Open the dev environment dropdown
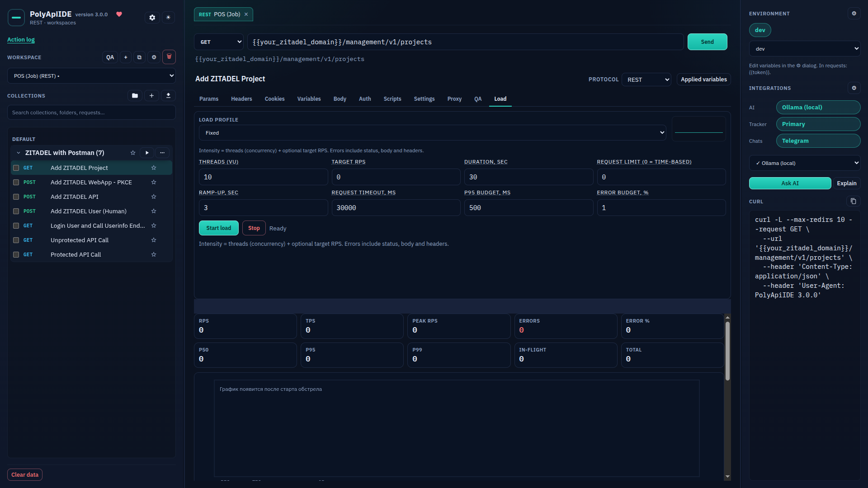 coord(805,49)
